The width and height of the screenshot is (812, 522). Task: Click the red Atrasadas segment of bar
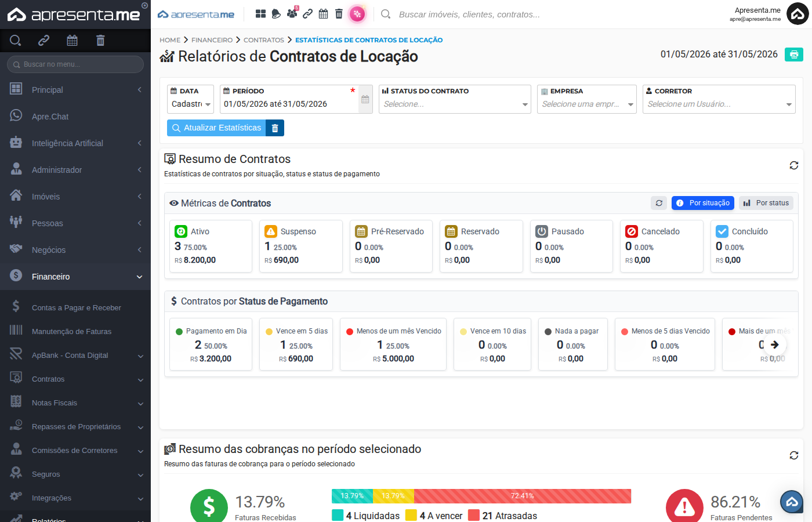click(522, 496)
